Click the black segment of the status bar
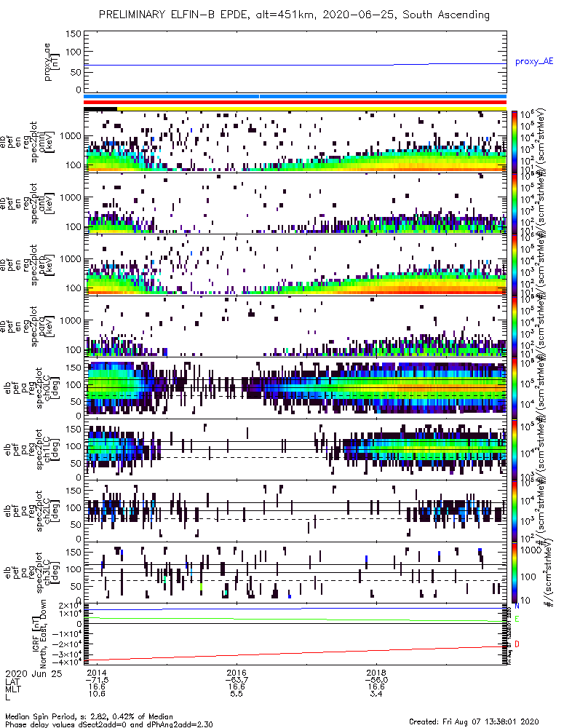This screenshot has height=728, width=564. pos(100,108)
